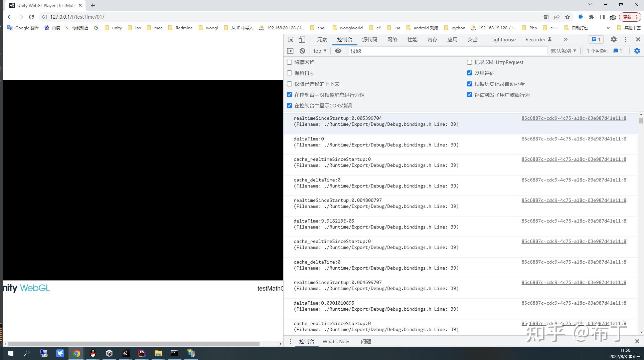Screen dimensions: 644x360
Task: Toggle the device toolbar
Action: pos(301,39)
